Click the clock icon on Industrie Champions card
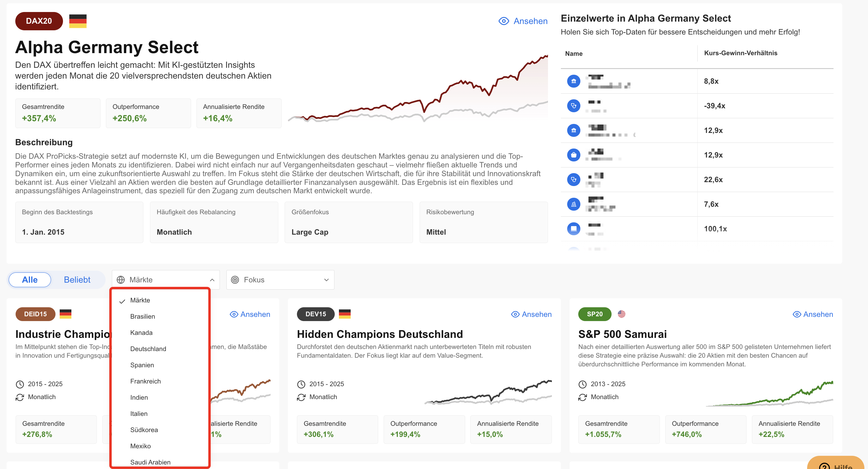The width and height of the screenshot is (868, 469). click(20, 384)
